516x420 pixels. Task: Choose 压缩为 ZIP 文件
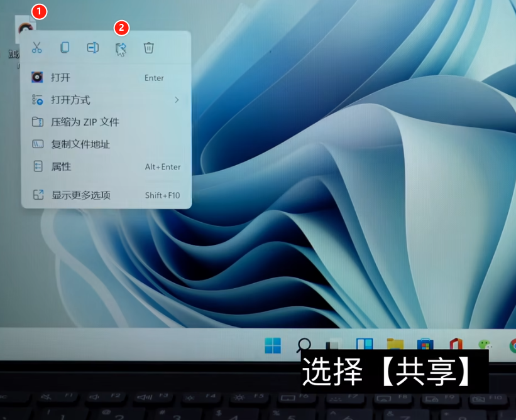(106, 122)
